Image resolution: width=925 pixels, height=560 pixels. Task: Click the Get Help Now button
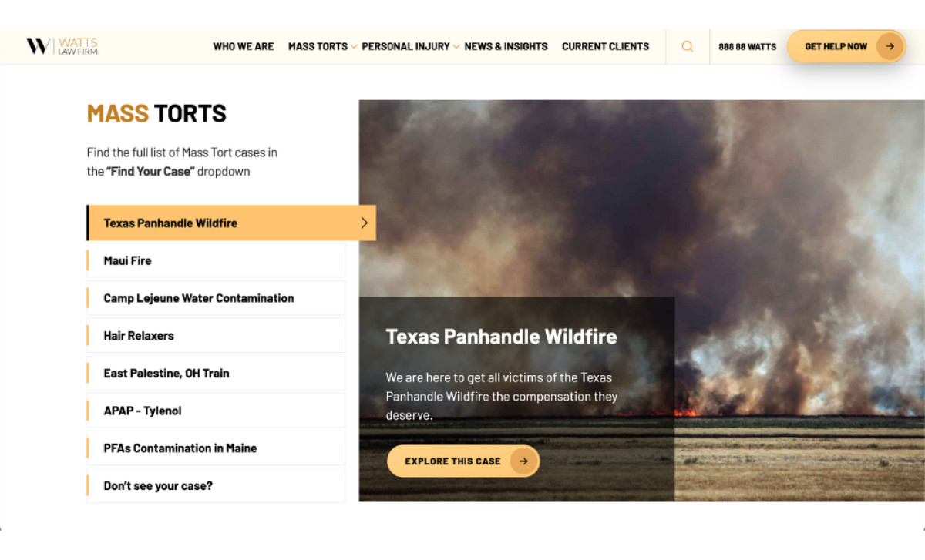(835, 46)
